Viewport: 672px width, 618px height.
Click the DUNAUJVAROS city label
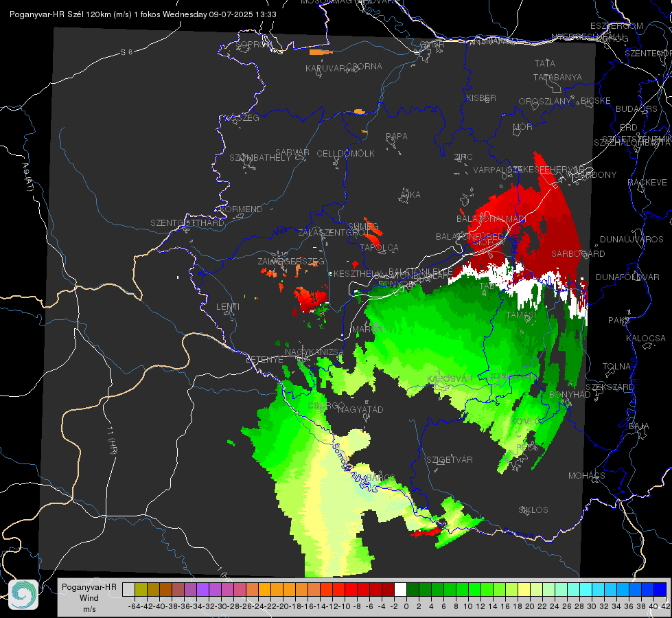click(x=632, y=239)
